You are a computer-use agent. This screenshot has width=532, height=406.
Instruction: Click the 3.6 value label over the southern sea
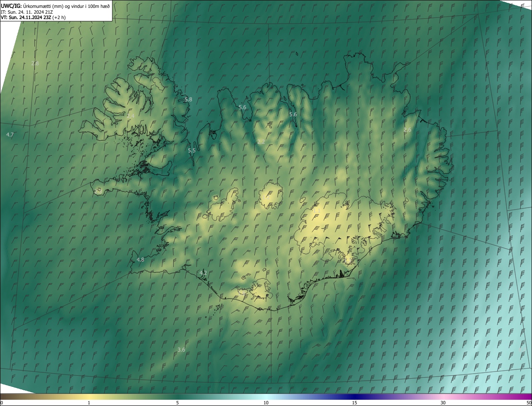tap(181, 350)
